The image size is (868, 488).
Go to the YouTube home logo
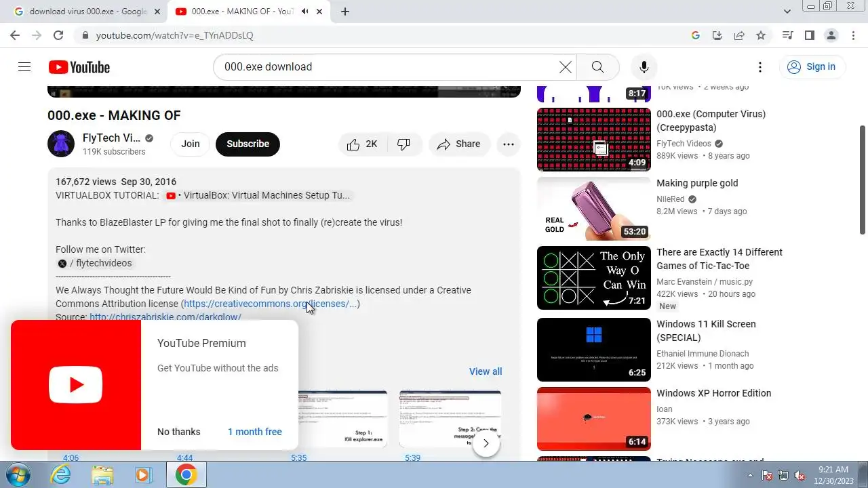(79, 67)
